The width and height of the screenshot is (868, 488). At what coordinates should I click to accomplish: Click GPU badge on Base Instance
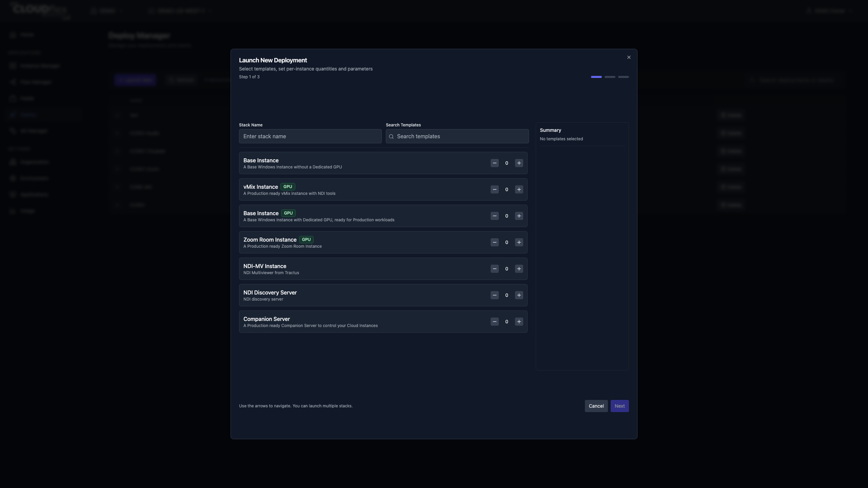pos(288,213)
